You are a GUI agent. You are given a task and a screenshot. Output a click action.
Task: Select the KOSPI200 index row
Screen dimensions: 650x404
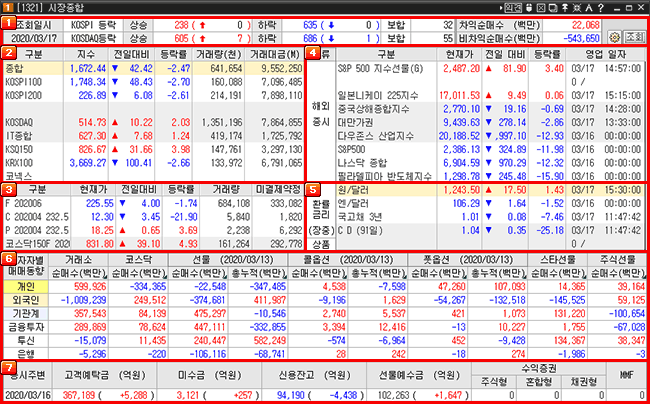153,96
